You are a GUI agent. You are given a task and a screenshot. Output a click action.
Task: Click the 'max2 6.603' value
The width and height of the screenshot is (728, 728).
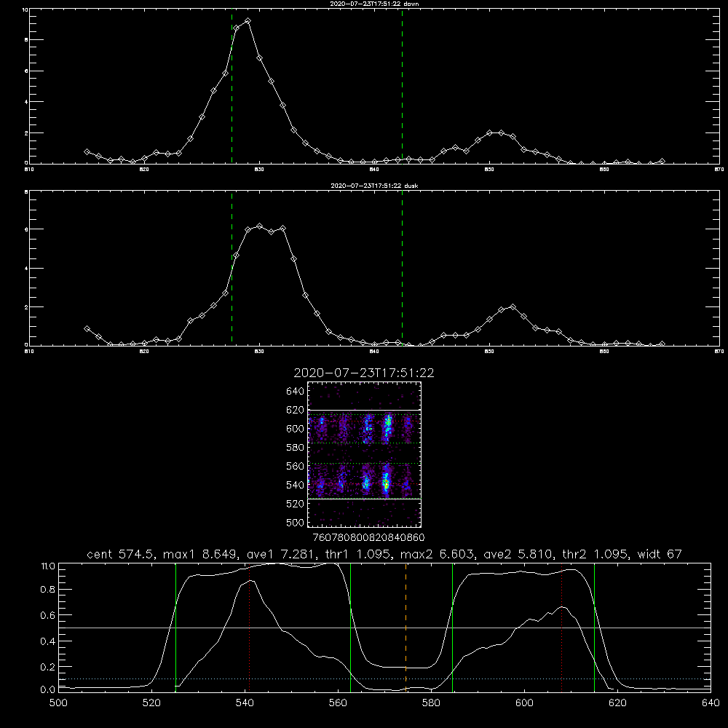pyautogui.click(x=438, y=554)
